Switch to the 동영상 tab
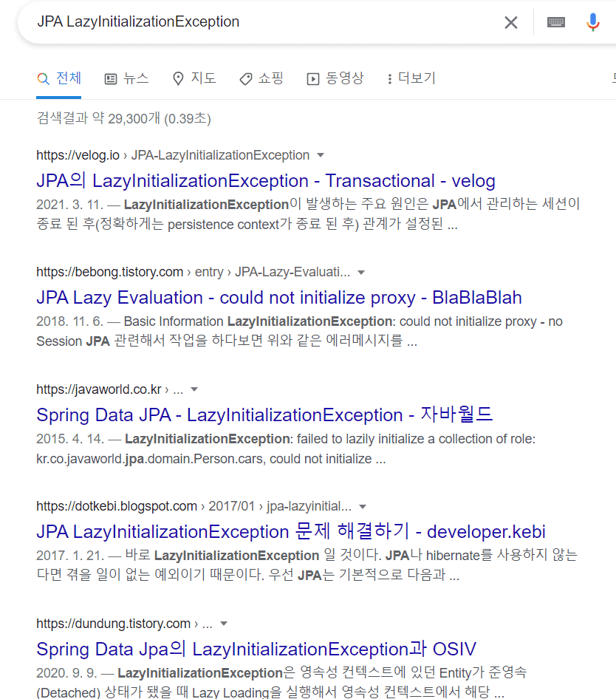Viewport: 616px width, 699px height. [x=335, y=78]
